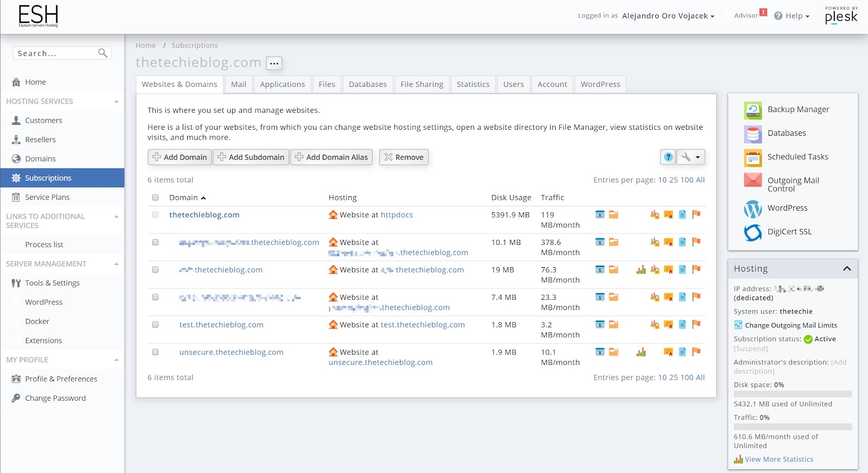Click the Traffic usage bar
868x473 pixels.
(793, 427)
